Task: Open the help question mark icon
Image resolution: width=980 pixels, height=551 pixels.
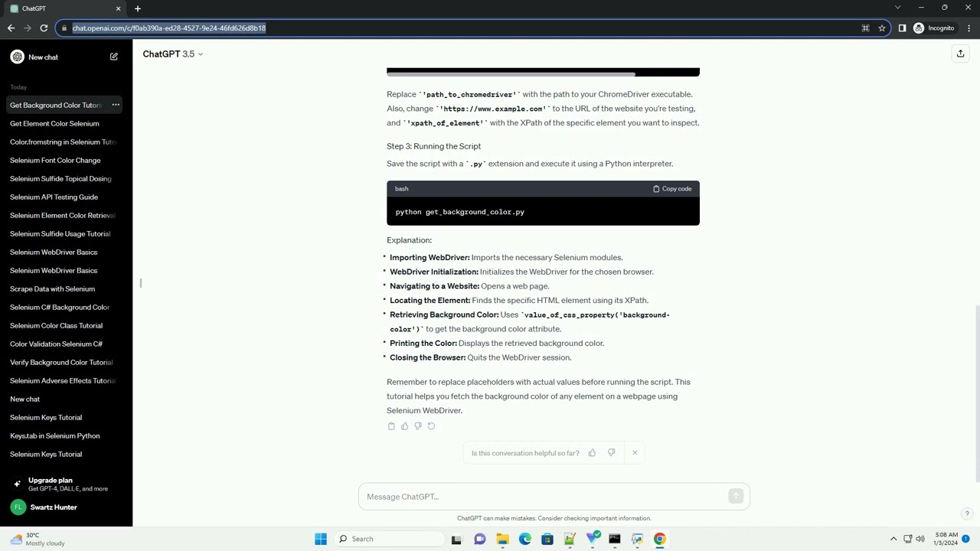Action: (967, 514)
